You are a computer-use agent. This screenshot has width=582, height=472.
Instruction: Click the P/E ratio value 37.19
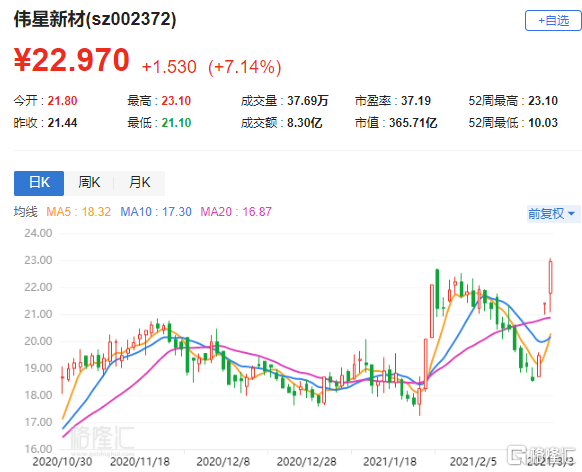[x=416, y=101]
